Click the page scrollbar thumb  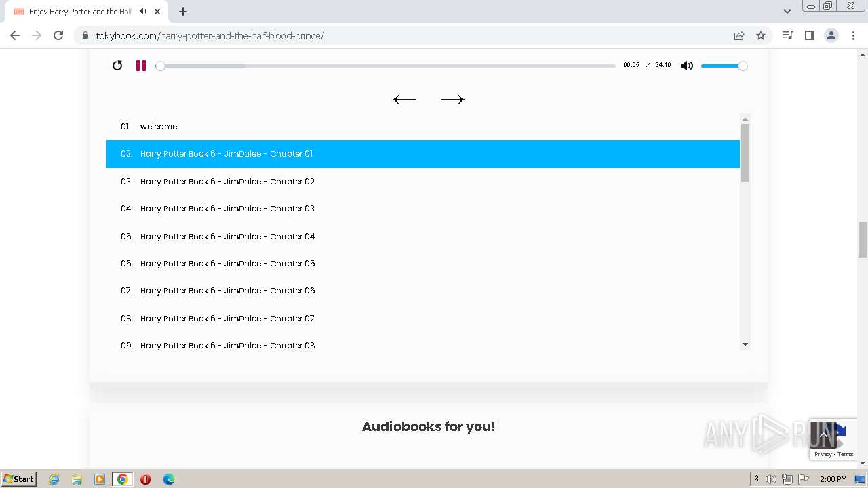[863, 240]
